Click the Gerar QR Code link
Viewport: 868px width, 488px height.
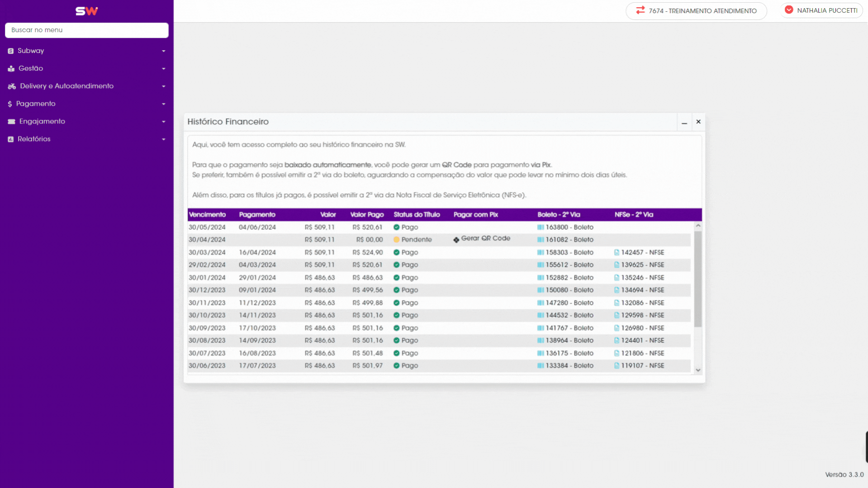tap(485, 238)
